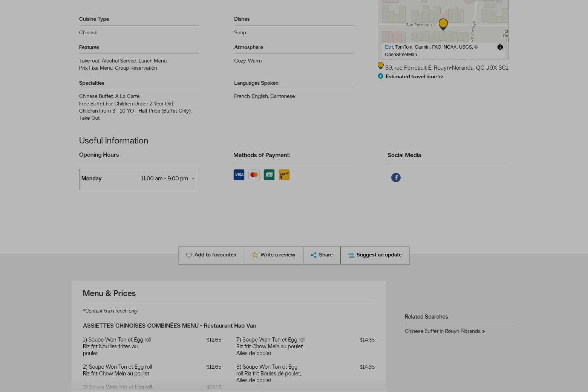Open the Facebook social media icon
The height and width of the screenshot is (392, 588).
tap(396, 177)
